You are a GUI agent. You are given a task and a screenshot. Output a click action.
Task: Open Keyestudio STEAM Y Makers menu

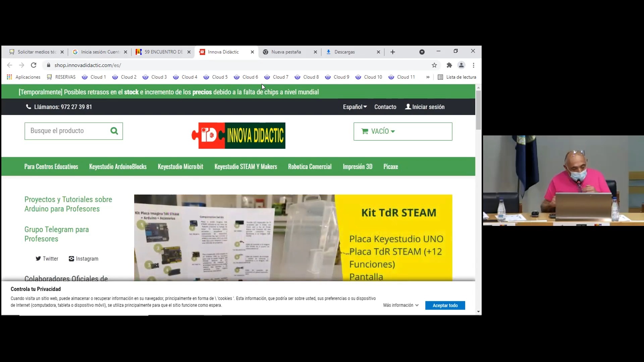click(x=246, y=167)
